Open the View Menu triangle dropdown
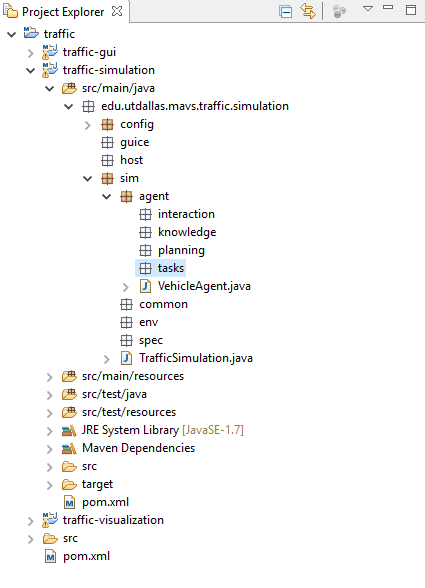This screenshot has height=588, width=425. tap(368, 8)
